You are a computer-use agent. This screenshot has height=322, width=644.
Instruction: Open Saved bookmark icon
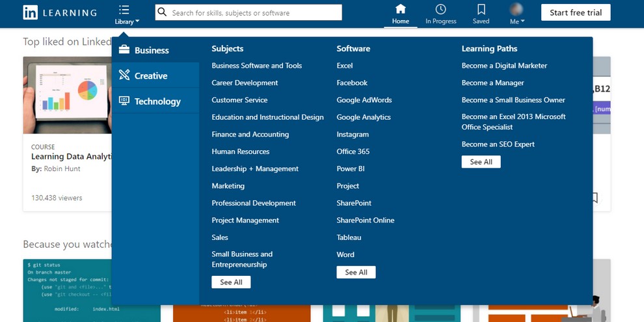point(481,9)
